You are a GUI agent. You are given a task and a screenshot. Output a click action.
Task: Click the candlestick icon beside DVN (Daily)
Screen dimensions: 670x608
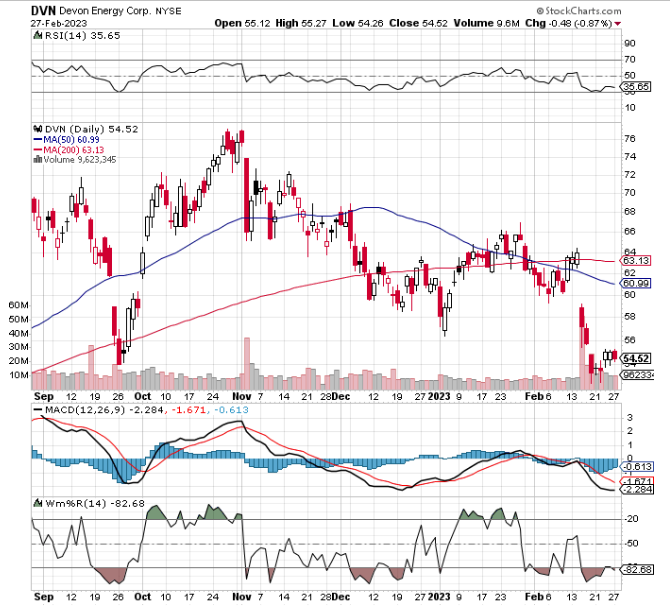click(38, 129)
